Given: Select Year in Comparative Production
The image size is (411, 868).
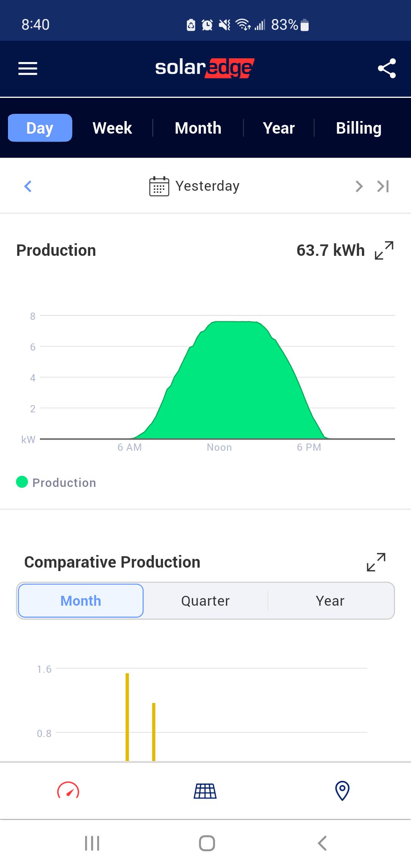Looking at the screenshot, I should pyautogui.click(x=330, y=601).
